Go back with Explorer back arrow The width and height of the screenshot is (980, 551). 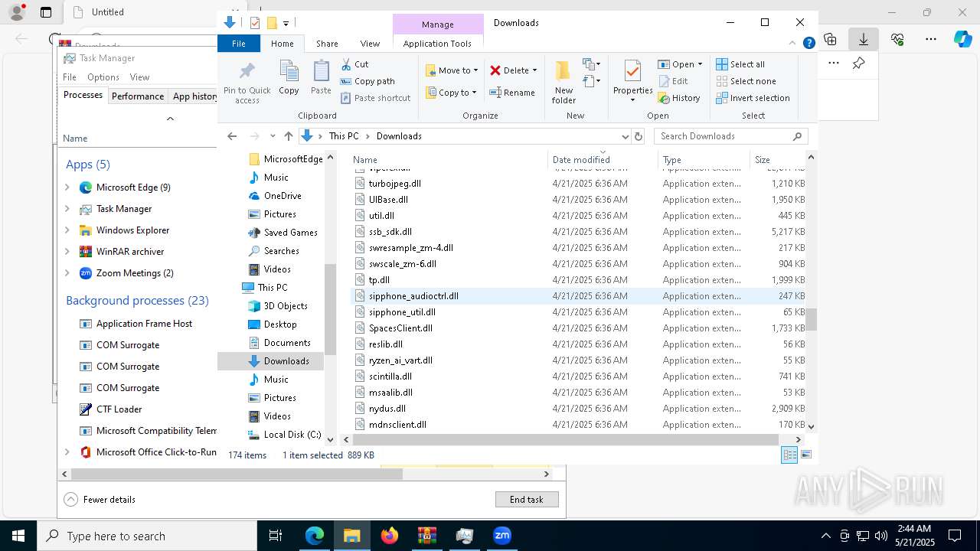[x=232, y=136]
